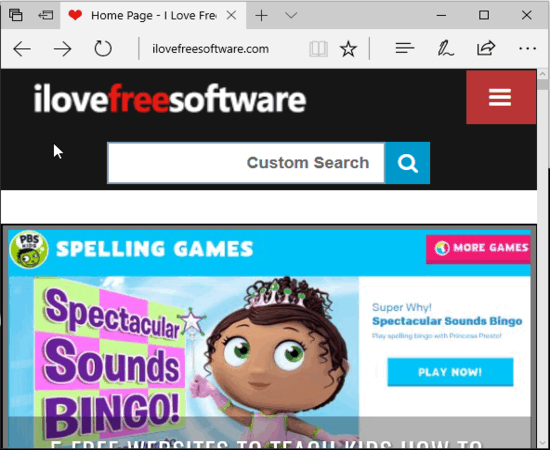Expand the red hamburger site menu
The height and width of the screenshot is (450, 550).
click(501, 97)
